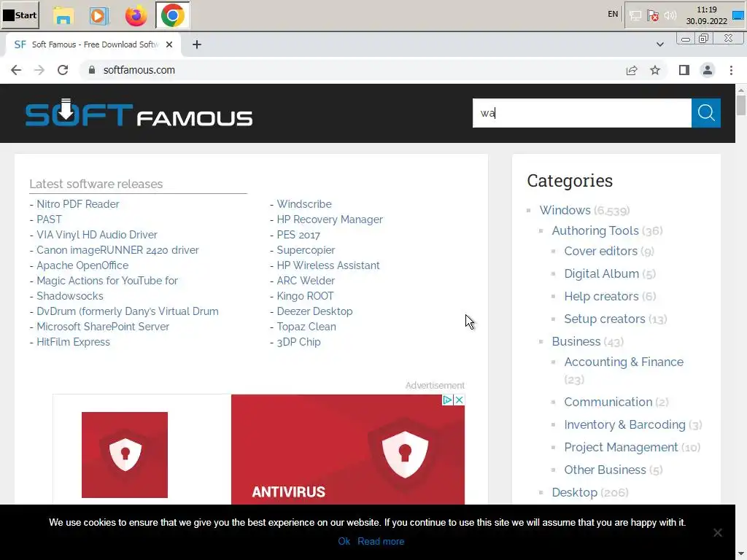Open the Shadowsocks link

pos(70,296)
